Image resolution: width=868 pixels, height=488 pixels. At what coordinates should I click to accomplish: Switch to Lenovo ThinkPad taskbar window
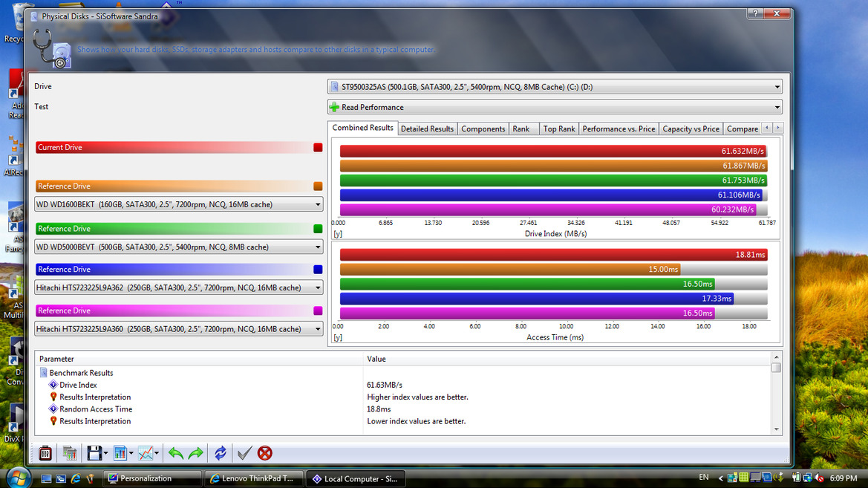[253, 478]
